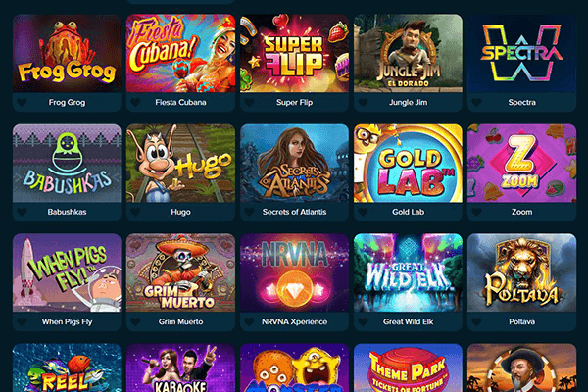Open the Karaoke game thumbnail
The height and width of the screenshot is (392, 588).
tap(180, 367)
